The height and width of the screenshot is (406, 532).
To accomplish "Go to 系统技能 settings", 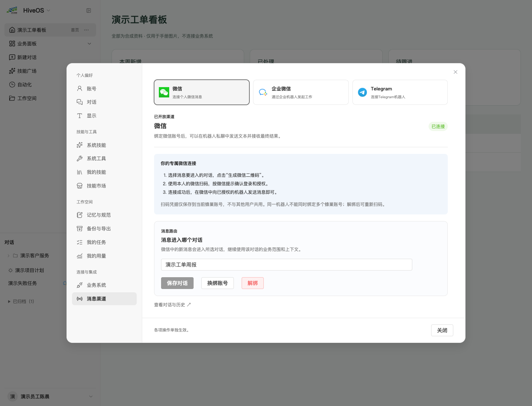I will click(104, 145).
